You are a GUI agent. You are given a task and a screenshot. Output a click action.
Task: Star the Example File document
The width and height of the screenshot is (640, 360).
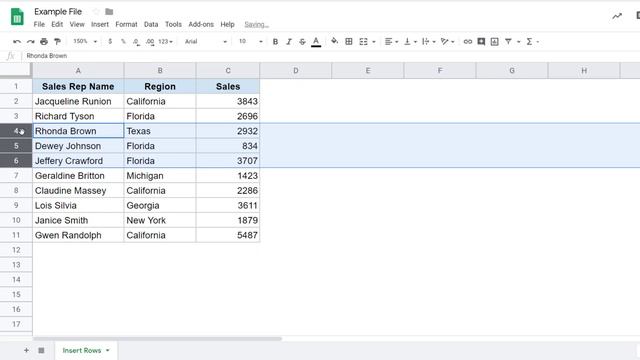[x=96, y=12]
